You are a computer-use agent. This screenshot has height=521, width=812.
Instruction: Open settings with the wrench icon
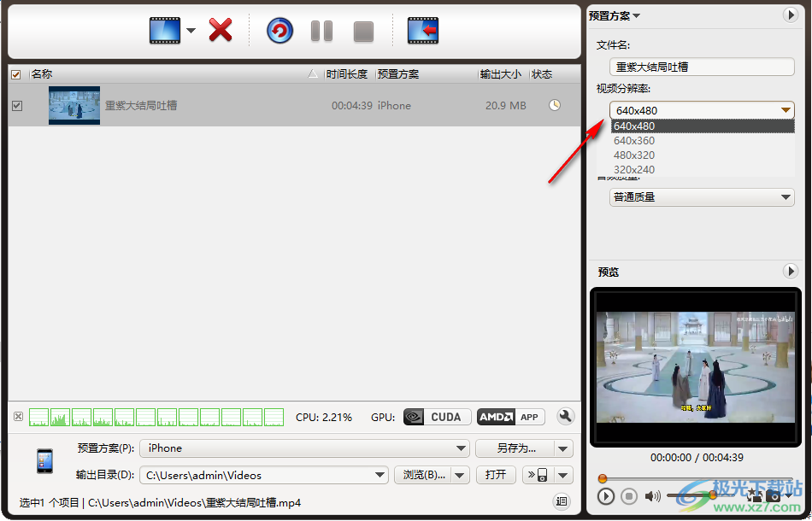click(x=565, y=417)
